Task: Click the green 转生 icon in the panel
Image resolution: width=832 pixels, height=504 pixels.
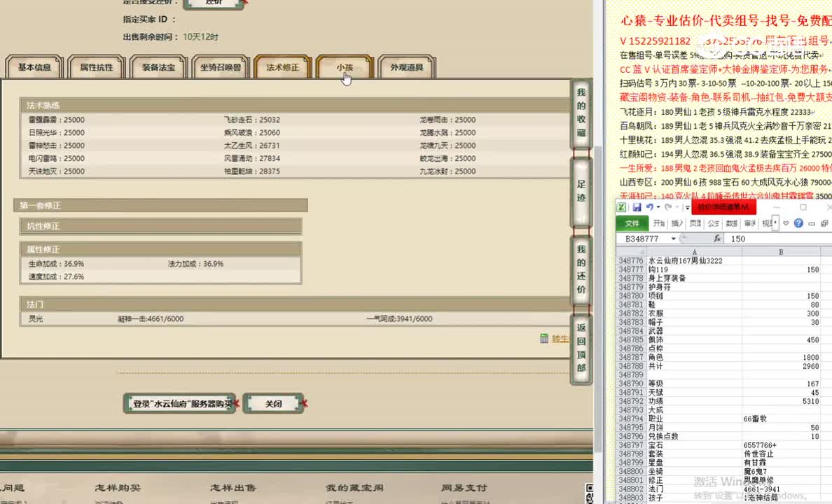Action: click(x=545, y=339)
